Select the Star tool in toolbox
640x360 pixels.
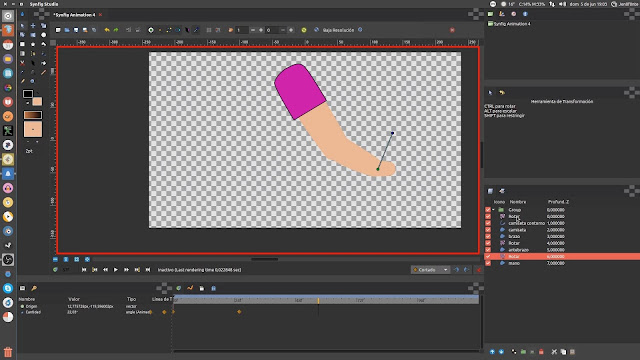coord(33,44)
